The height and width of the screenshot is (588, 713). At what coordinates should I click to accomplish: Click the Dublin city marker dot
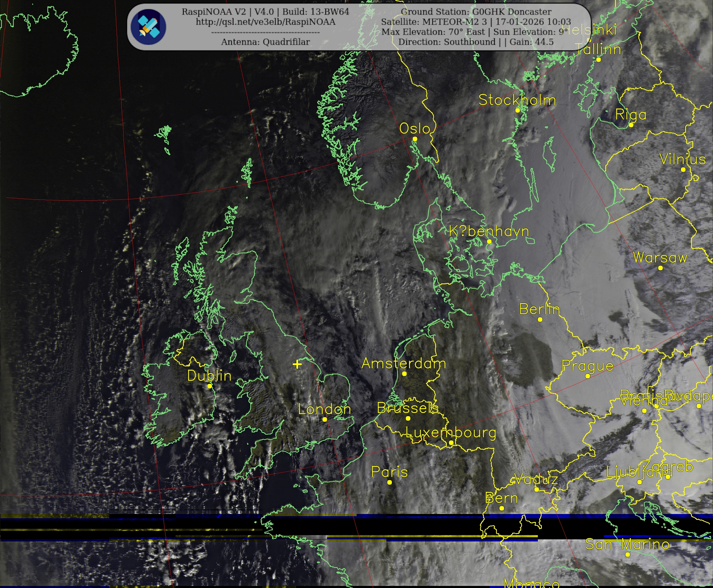click(x=210, y=386)
